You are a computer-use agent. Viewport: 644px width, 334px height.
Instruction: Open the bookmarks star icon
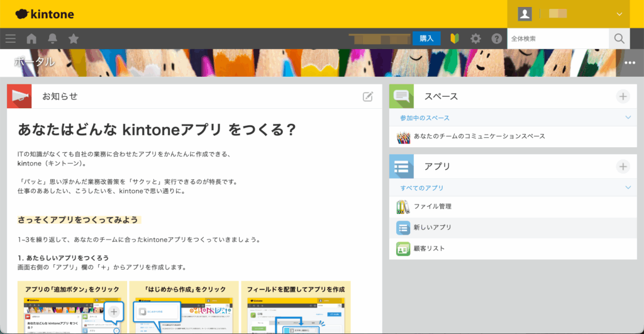pos(74,38)
